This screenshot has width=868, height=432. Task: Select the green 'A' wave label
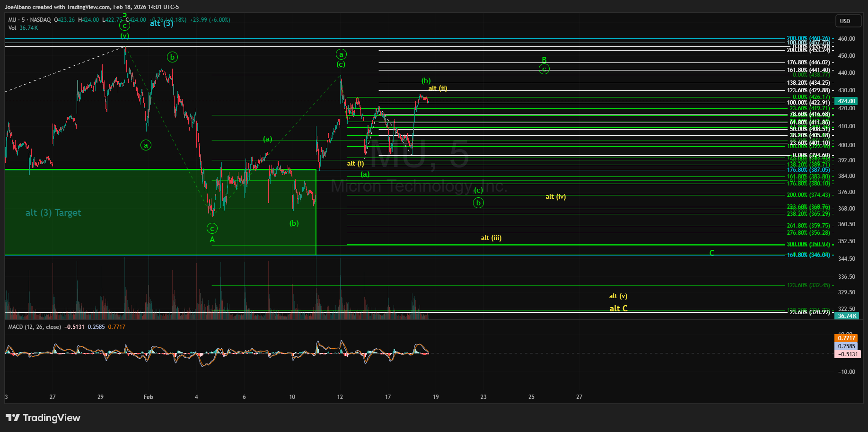[212, 240]
